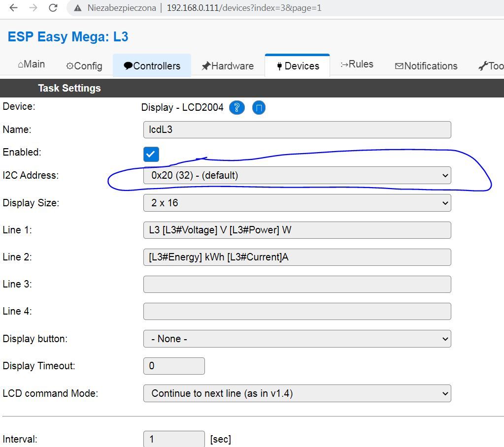Viewport: 504px width, 447px height.
Task: Go to the Rules tab
Action: click(x=357, y=64)
